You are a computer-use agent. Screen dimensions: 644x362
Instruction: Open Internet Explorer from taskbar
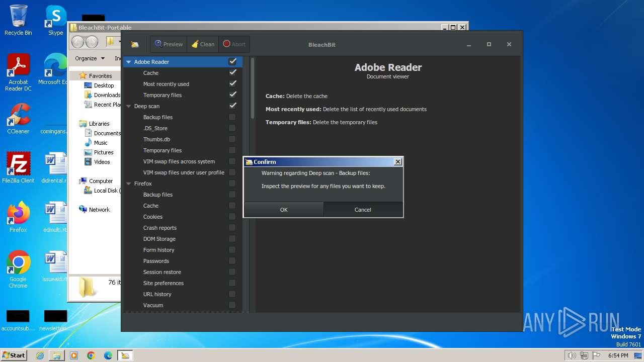click(x=40, y=355)
